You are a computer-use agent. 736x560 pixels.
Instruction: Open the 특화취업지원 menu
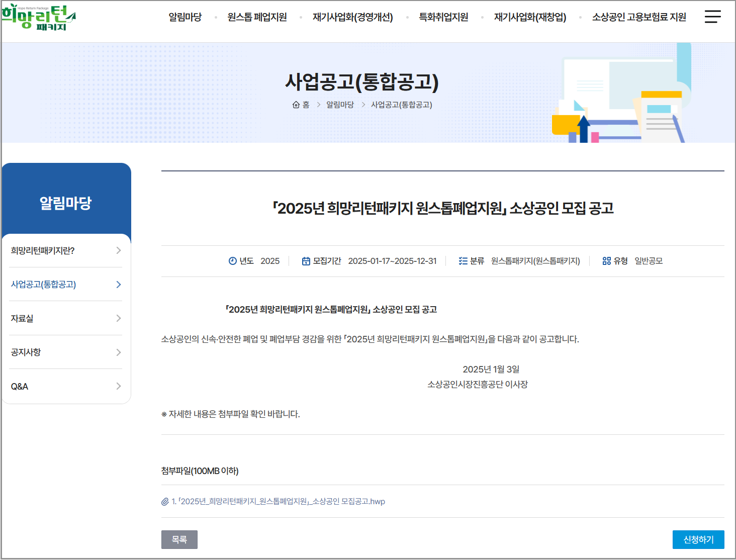tap(443, 17)
